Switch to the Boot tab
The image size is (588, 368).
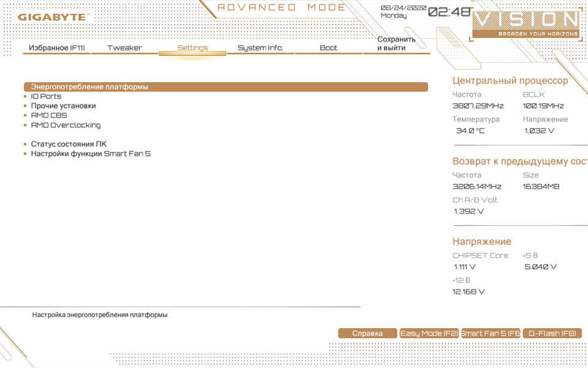click(x=328, y=48)
